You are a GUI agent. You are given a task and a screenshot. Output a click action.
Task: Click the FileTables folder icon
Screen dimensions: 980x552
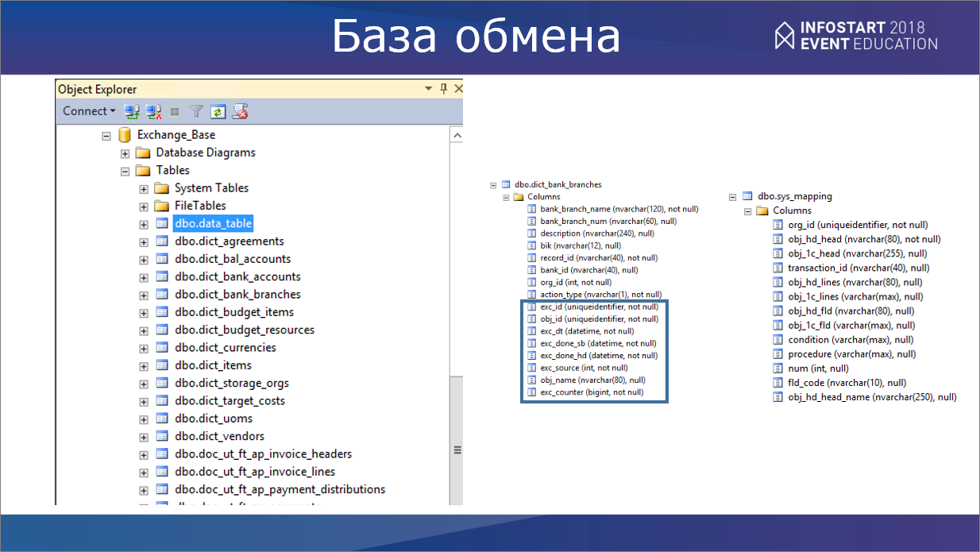pyautogui.click(x=162, y=206)
